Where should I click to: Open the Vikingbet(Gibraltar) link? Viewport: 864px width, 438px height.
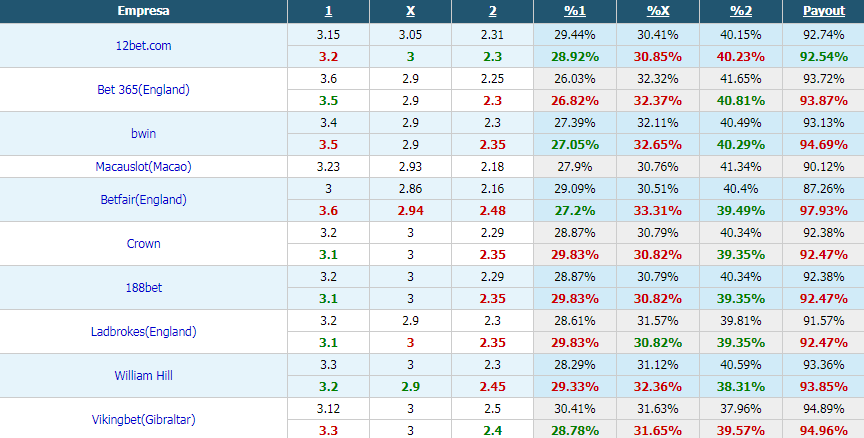143,420
